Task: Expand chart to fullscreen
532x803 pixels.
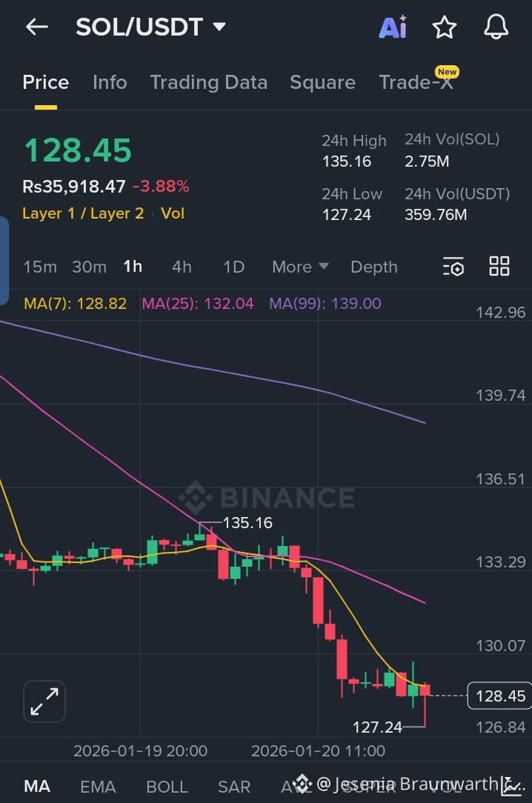Action: [x=44, y=702]
